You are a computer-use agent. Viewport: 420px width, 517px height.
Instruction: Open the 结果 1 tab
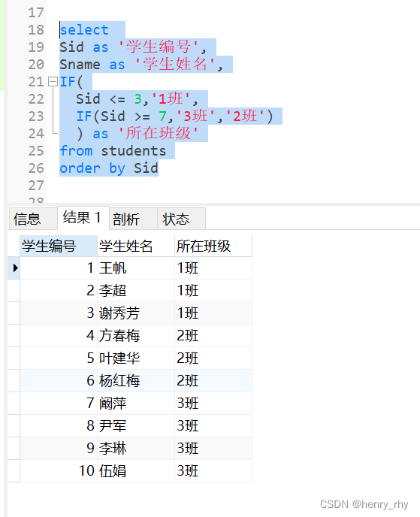83,218
